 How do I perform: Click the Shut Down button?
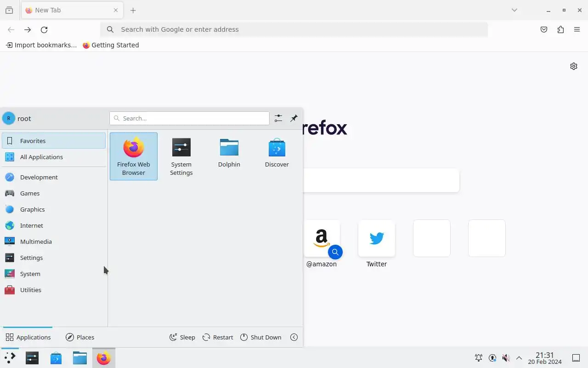click(260, 337)
